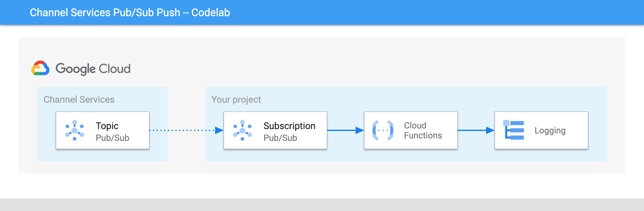The width and height of the screenshot is (644, 211).
Task: Click the Topic Pub/Sub hub icon
Action: pyautogui.click(x=75, y=130)
